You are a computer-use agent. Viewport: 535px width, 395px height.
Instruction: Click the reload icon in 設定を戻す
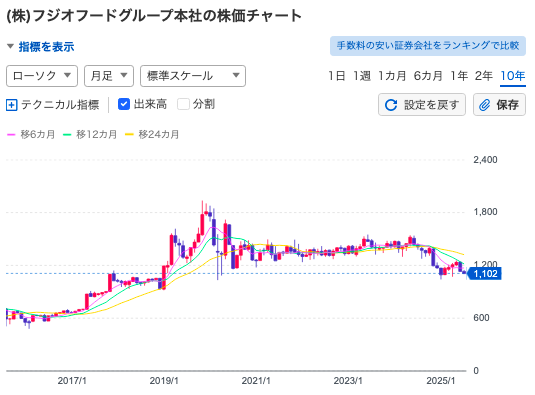click(x=391, y=105)
